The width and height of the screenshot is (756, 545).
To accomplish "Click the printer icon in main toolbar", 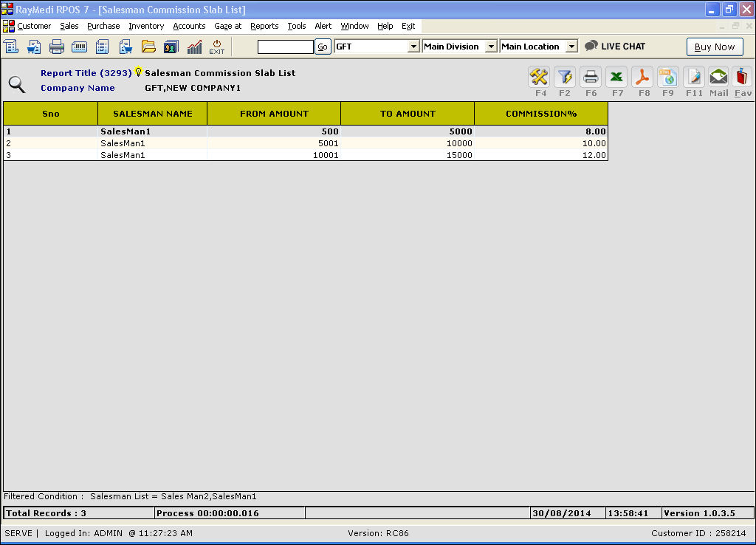I will pos(56,47).
